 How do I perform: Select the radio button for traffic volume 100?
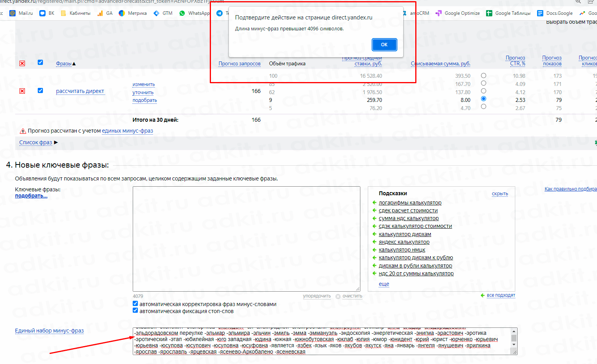[483, 75]
